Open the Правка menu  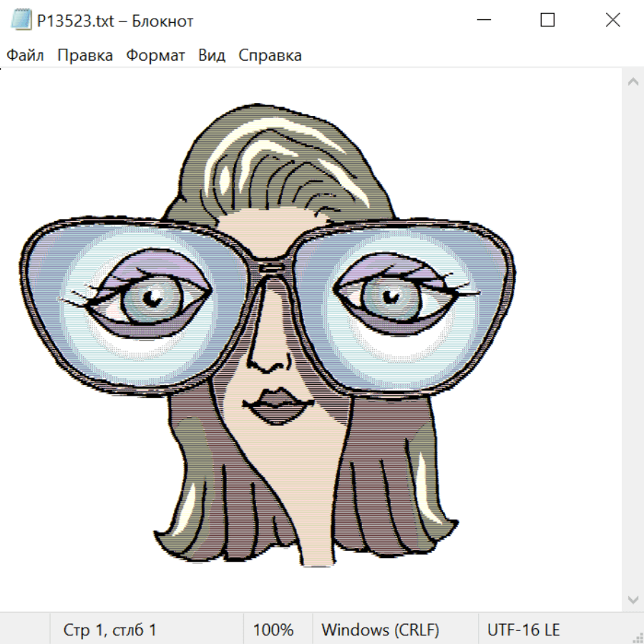point(85,55)
